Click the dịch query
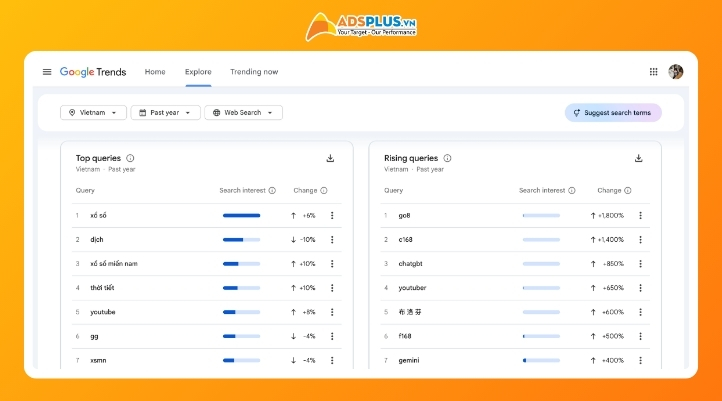The width and height of the screenshot is (722, 401). tap(97, 240)
